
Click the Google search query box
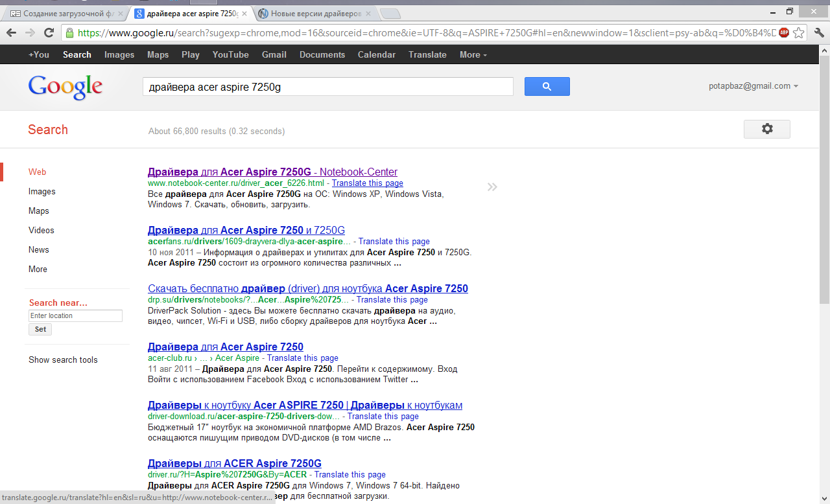coord(328,86)
